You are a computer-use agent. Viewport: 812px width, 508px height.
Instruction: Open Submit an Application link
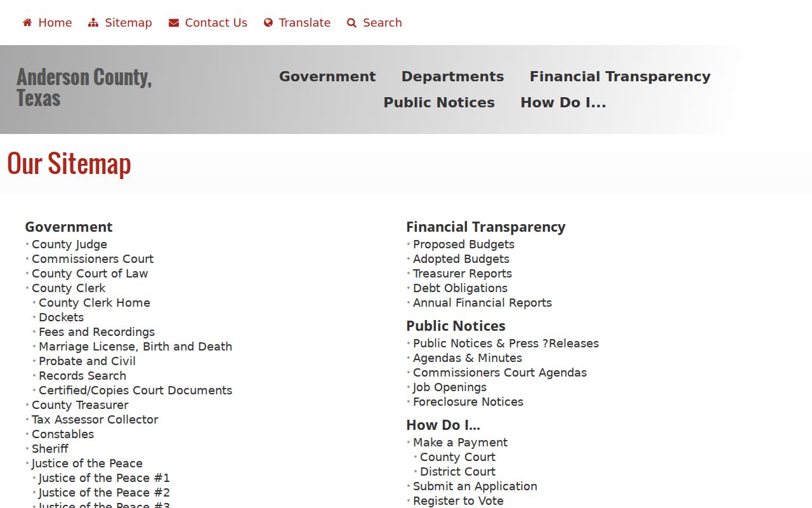point(475,486)
